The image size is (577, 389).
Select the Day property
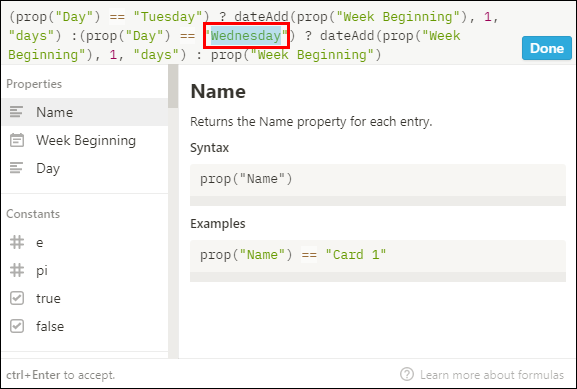tap(85, 168)
